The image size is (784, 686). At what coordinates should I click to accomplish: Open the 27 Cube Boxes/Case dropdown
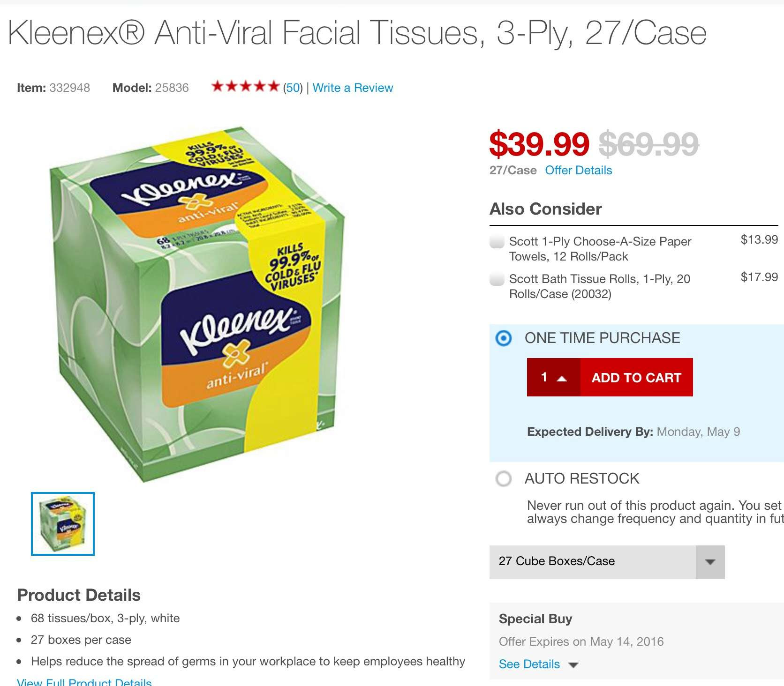click(x=607, y=562)
